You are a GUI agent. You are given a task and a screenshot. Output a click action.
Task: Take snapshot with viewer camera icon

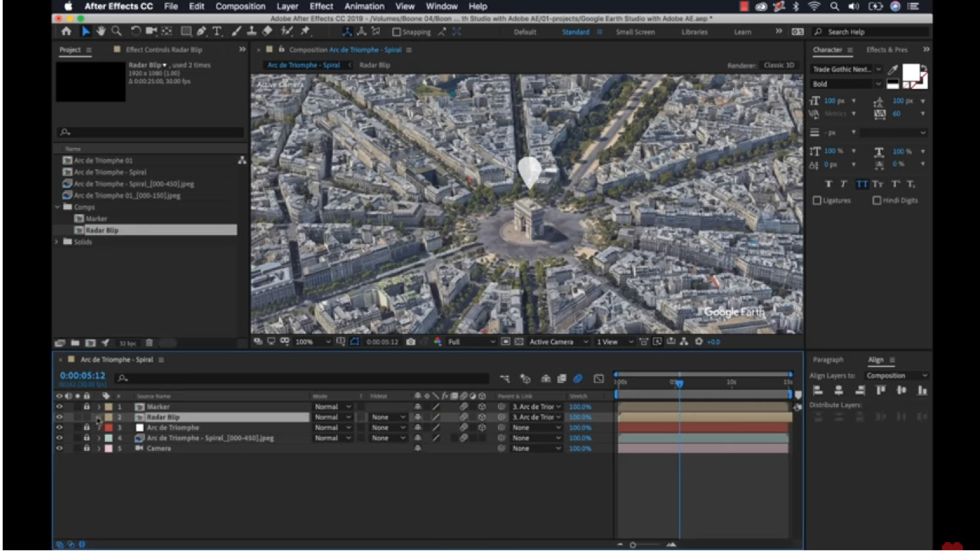410,342
